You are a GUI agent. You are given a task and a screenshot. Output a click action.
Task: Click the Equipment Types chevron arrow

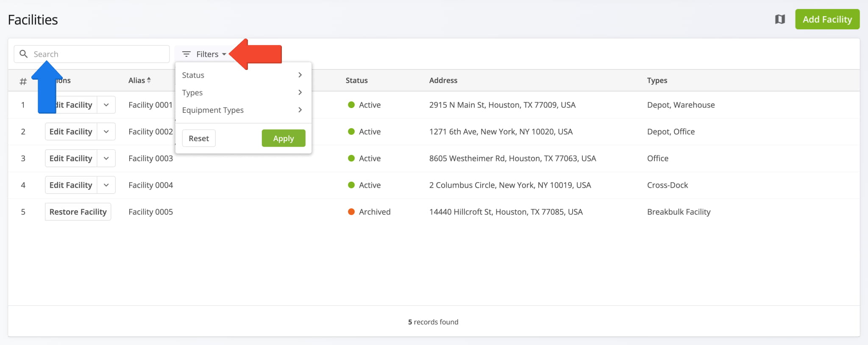click(300, 110)
